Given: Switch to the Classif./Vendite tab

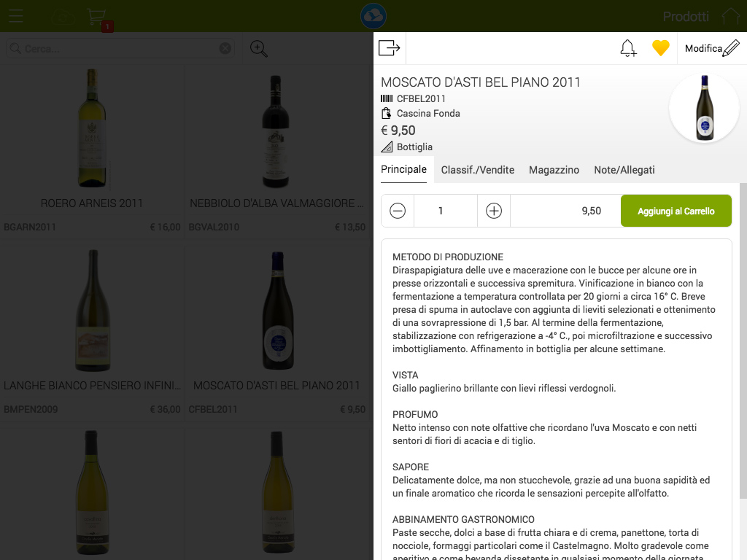Looking at the screenshot, I should tap(477, 170).
